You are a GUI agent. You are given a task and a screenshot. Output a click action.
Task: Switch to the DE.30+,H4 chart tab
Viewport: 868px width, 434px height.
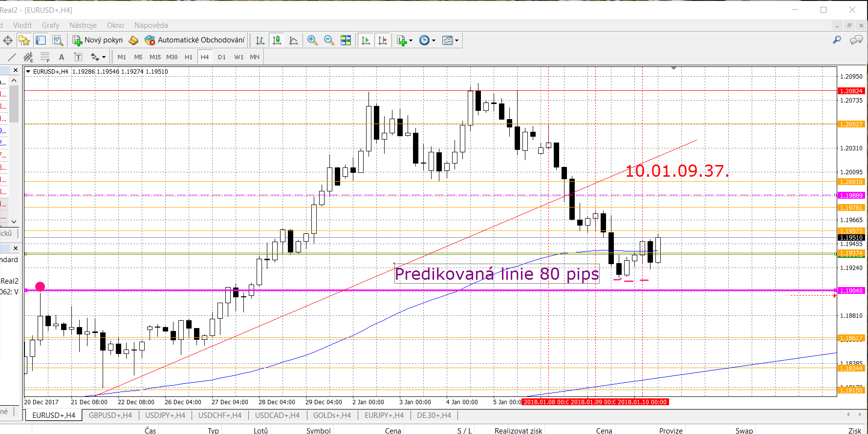434,415
